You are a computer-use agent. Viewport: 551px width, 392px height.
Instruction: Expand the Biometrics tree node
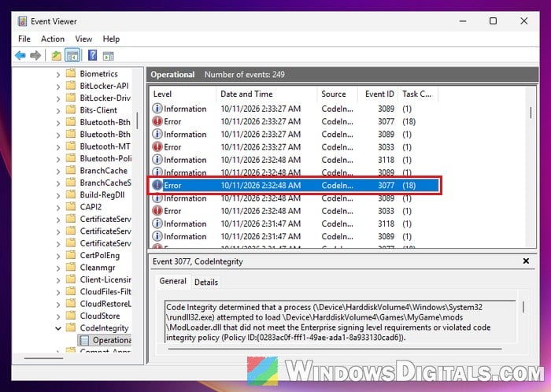point(58,74)
